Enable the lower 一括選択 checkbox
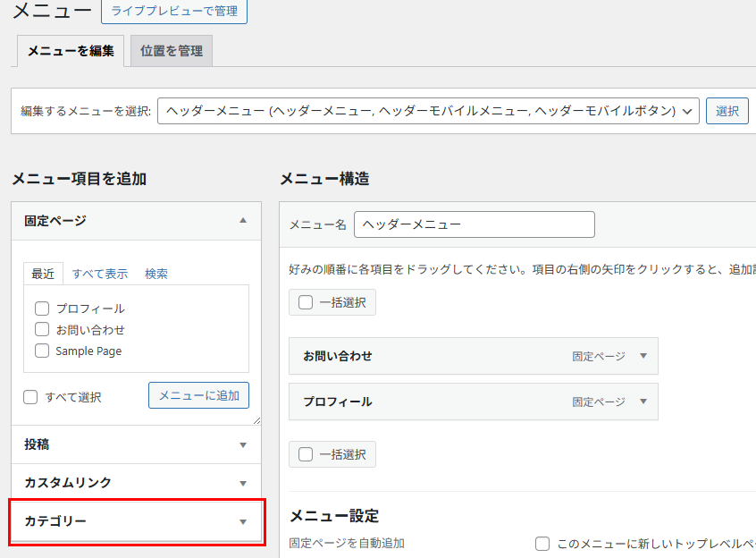 point(306,454)
